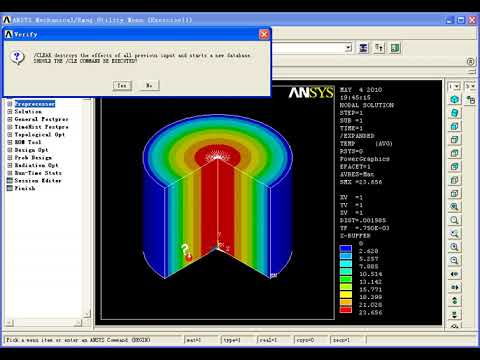Click the question mark icon in Verify dialog
The height and width of the screenshot is (360, 480).
point(17,57)
